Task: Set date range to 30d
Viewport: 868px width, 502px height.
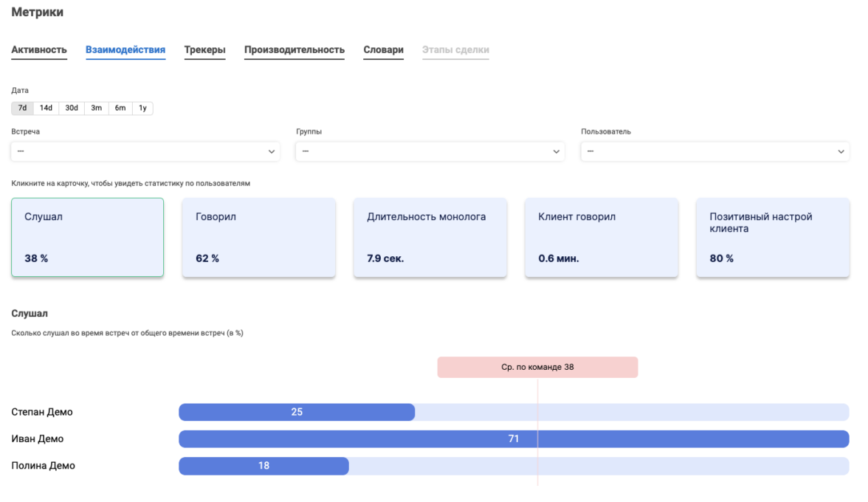Action: [x=71, y=108]
